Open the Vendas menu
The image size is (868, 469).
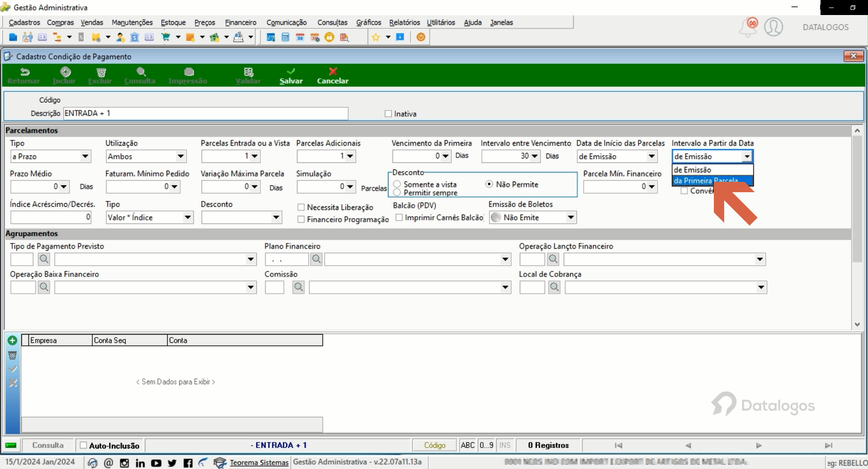pos(92,23)
